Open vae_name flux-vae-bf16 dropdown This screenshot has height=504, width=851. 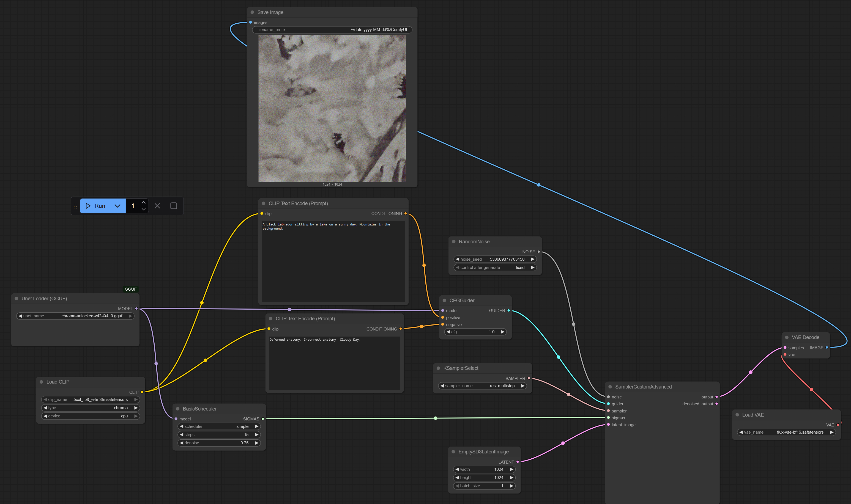[x=786, y=432]
